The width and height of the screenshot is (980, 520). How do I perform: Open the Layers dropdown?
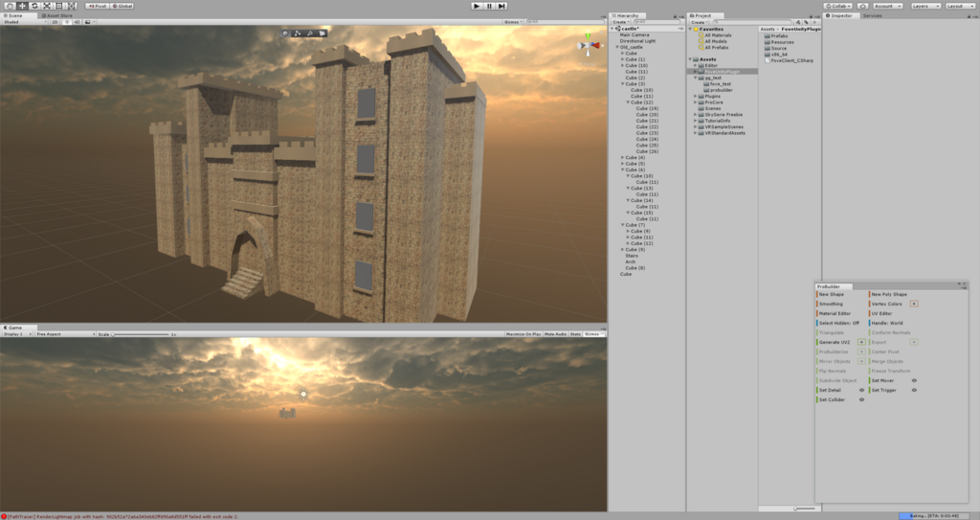tap(925, 6)
